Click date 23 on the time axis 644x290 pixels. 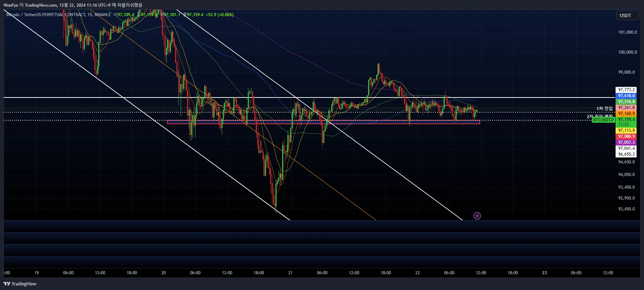pos(544,273)
